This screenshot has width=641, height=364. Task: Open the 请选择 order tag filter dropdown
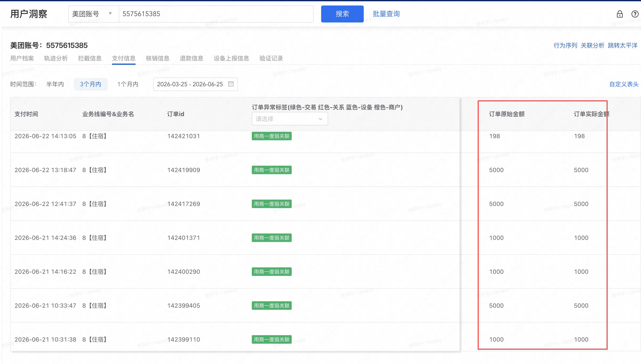tap(290, 119)
